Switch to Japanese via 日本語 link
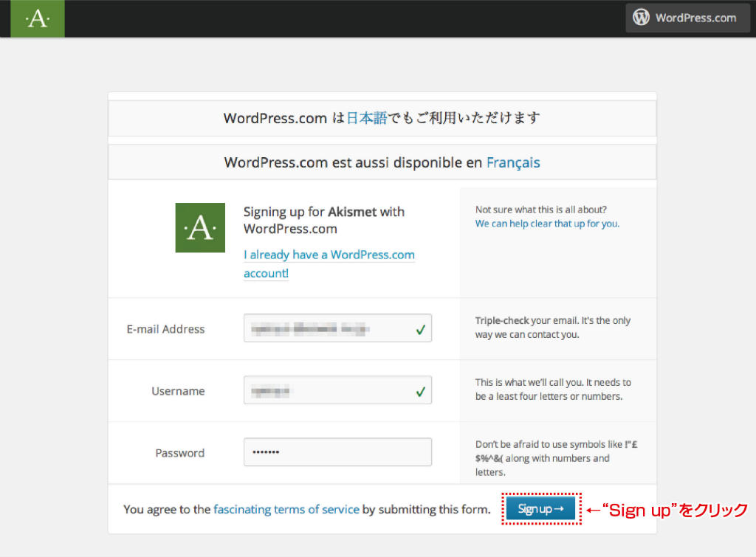The width and height of the screenshot is (756, 557). tap(366, 118)
